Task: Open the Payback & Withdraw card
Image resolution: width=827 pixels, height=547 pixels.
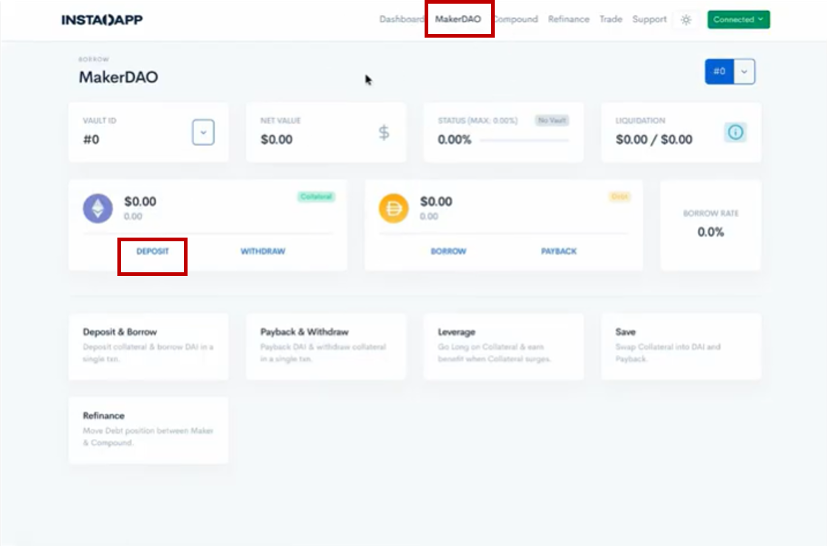Action: coord(326,347)
